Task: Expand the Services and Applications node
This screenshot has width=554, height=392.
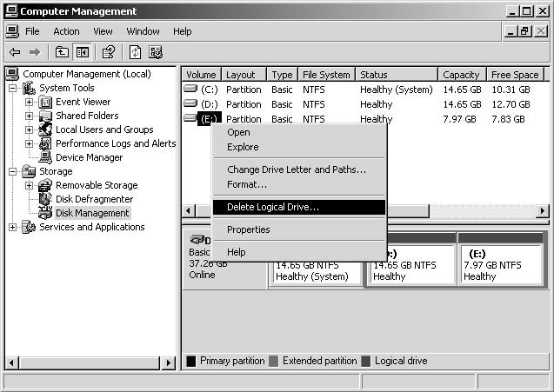Action: pyautogui.click(x=13, y=227)
